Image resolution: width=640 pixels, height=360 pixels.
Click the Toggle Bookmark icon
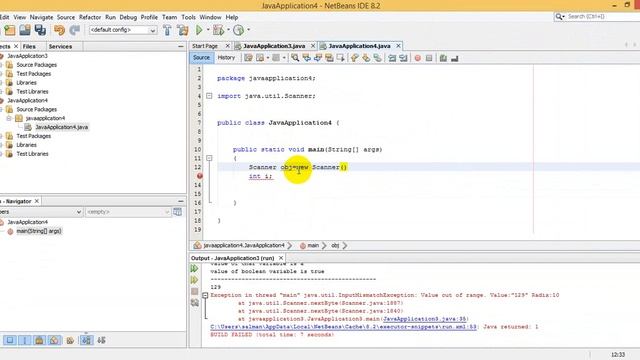point(378,58)
